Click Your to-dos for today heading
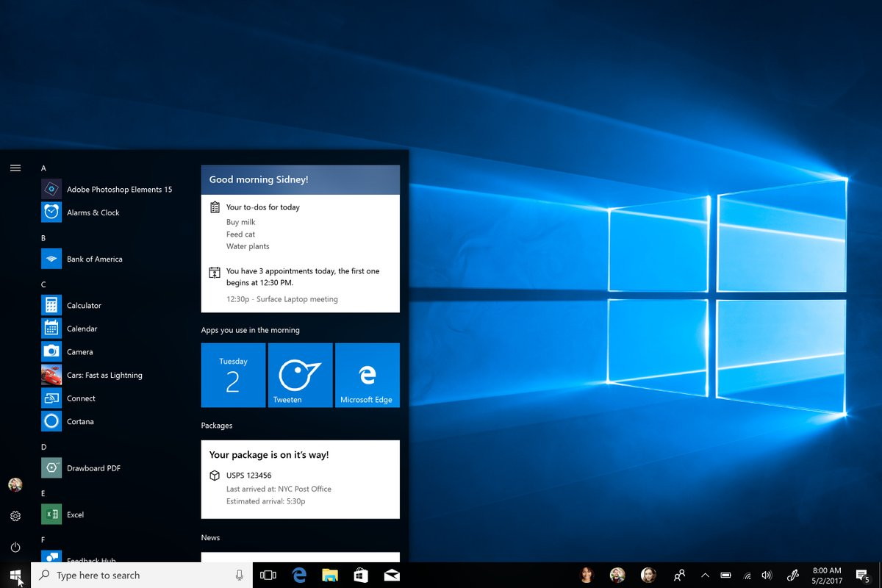 [x=263, y=207]
